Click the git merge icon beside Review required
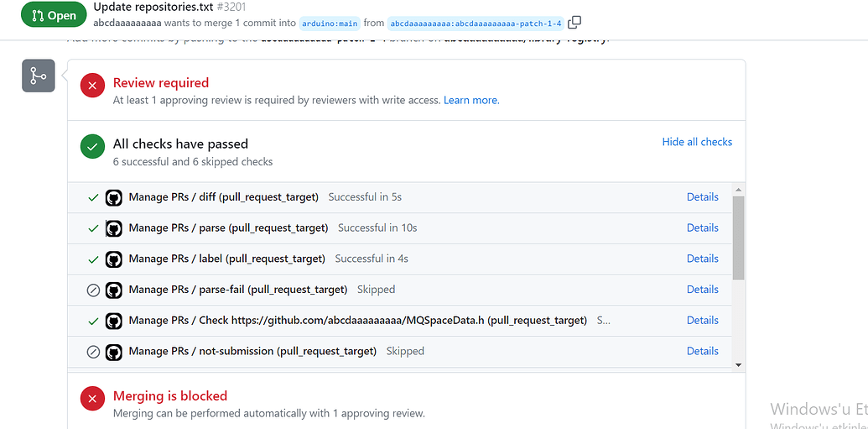 39,76
